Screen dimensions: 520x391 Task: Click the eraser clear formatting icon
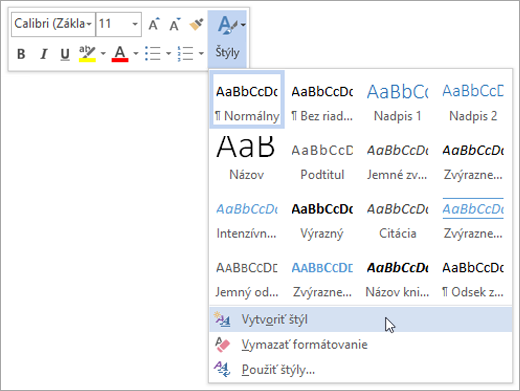pos(222,344)
